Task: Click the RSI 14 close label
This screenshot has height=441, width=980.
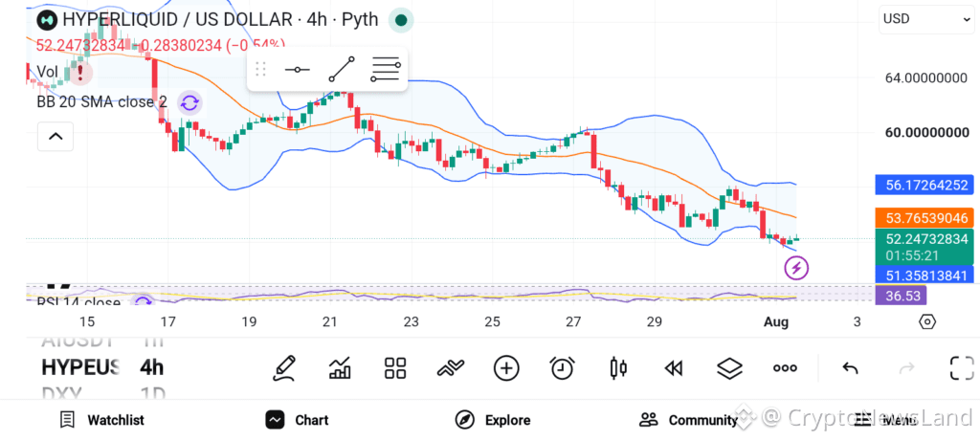Action: click(x=78, y=303)
